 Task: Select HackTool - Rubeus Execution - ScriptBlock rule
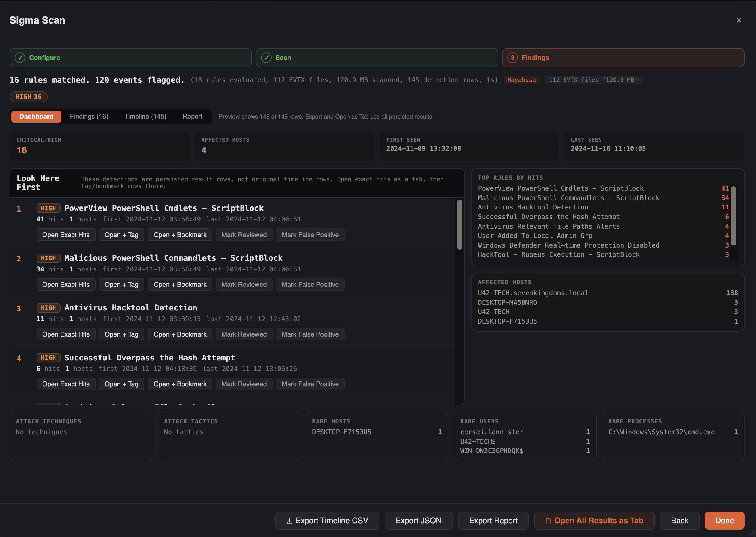[603, 255]
